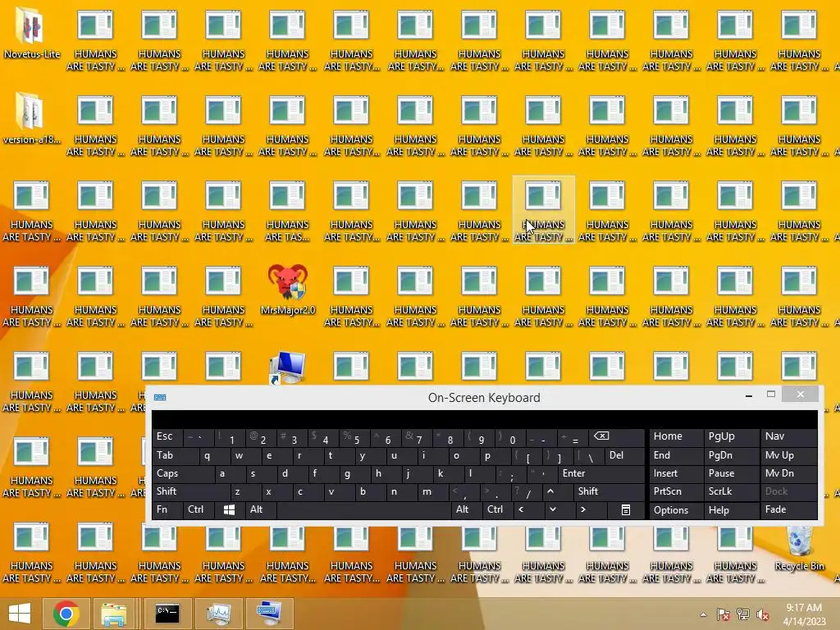Click the Mv Dn key
This screenshot has height=630, width=840.
788,473
